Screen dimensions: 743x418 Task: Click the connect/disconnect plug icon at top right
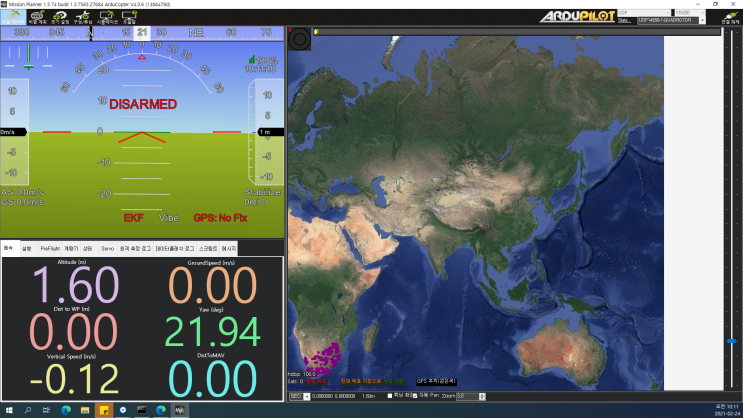(x=725, y=16)
